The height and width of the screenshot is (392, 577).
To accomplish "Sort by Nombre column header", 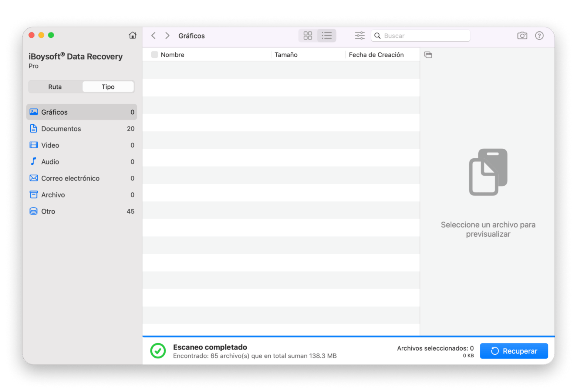I will tap(172, 55).
